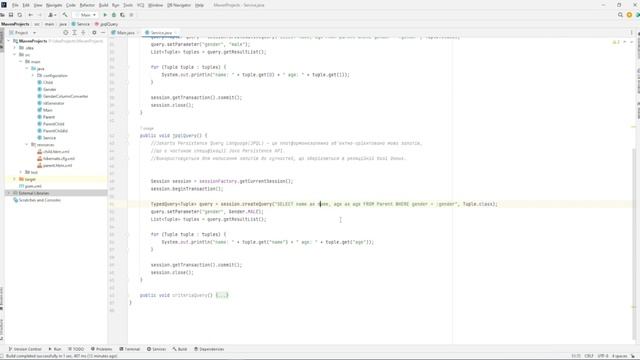Expand the target folder
This screenshot has height=360, width=640.
tap(15, 179)
